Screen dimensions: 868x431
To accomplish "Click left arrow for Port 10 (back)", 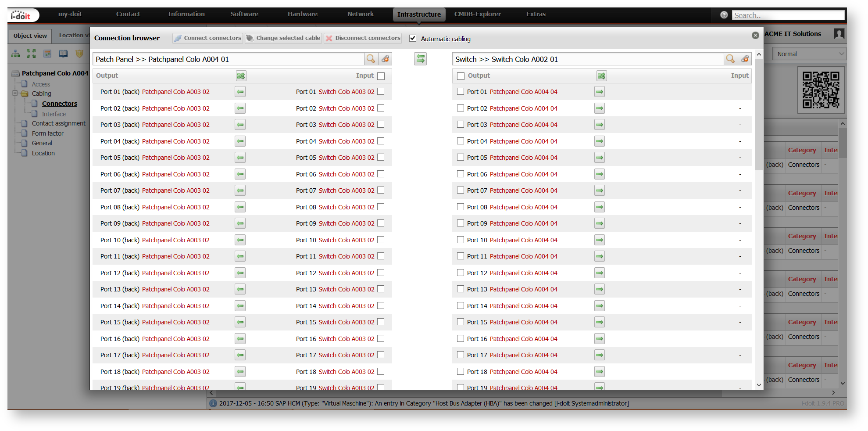I will 240,240.
